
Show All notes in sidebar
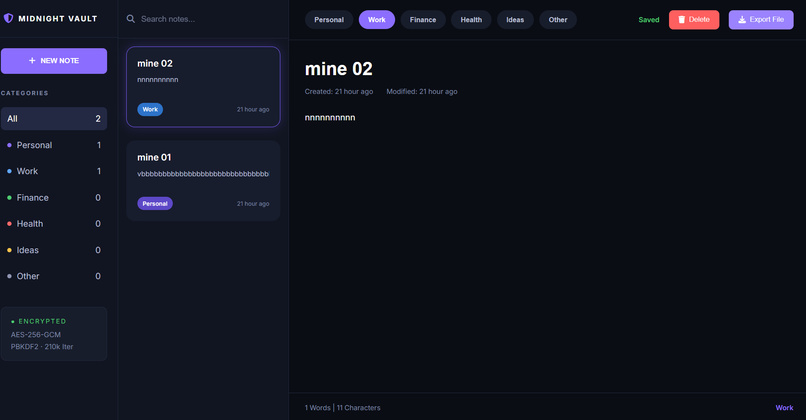click(x=54, y=119)
